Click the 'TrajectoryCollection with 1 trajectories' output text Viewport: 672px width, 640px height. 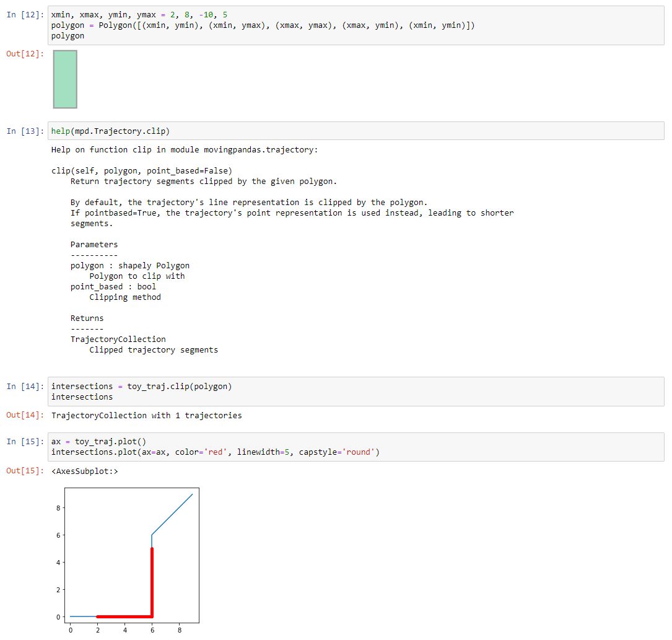tap(147, 415)
